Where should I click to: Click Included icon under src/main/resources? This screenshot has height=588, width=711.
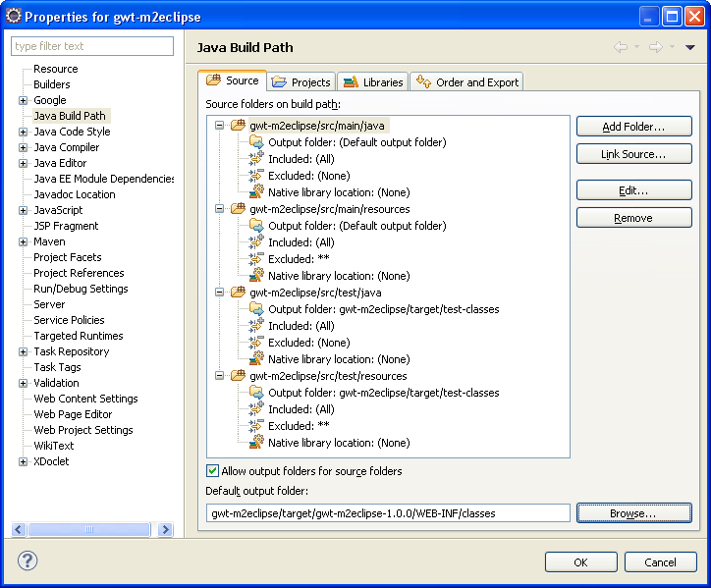coord(256,241)
